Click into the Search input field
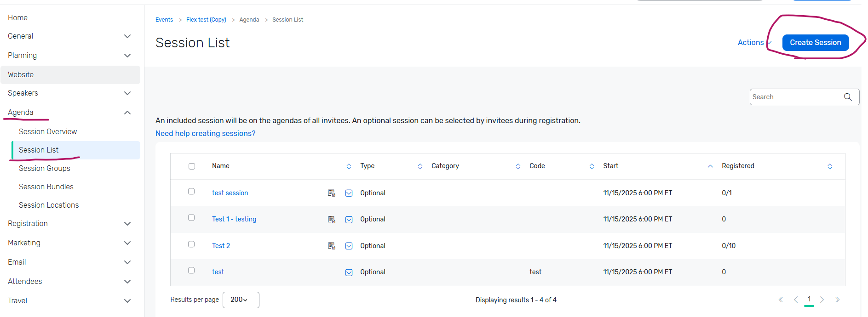 (x=796, y=97)
